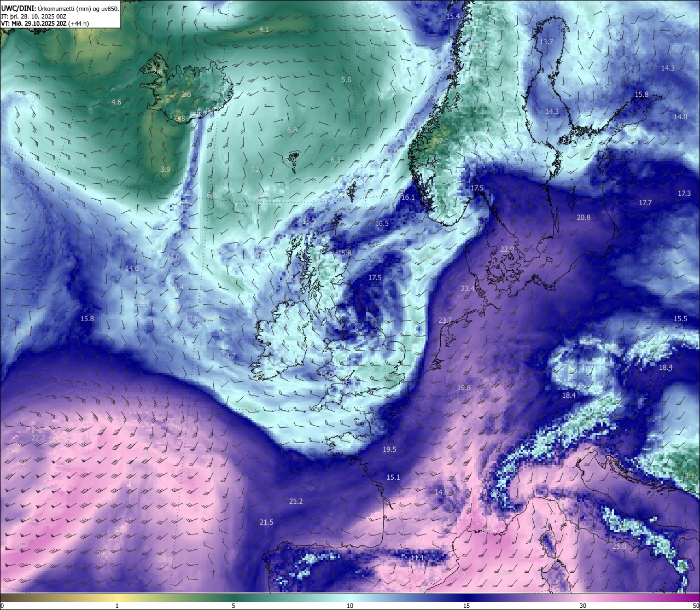Click the 3.9 value label

[x=165, y=170]
